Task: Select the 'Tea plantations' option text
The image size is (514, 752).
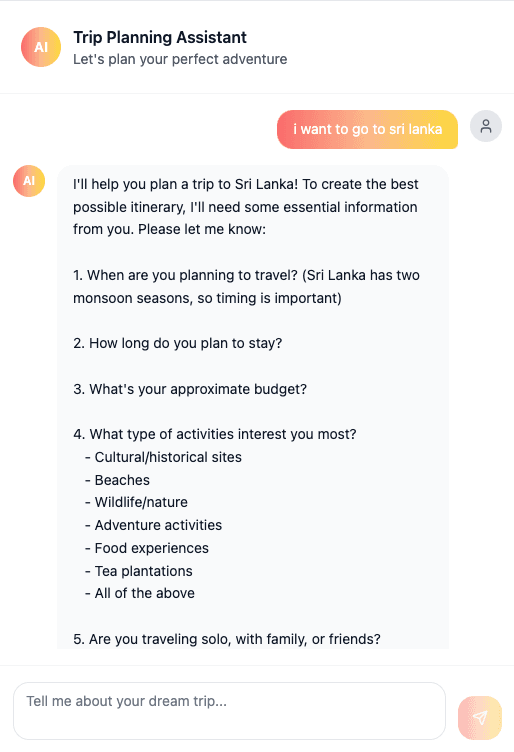Action: [143, 571]
